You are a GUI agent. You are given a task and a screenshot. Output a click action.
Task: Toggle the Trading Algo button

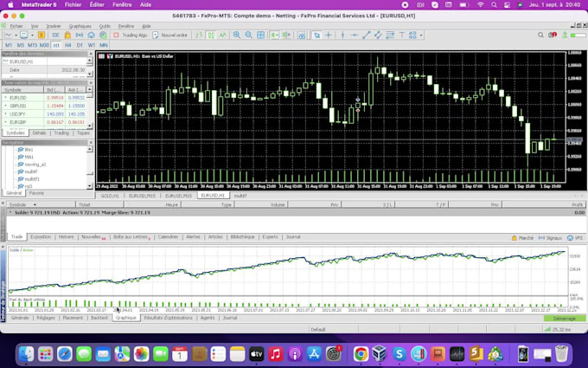coord(131,35)
